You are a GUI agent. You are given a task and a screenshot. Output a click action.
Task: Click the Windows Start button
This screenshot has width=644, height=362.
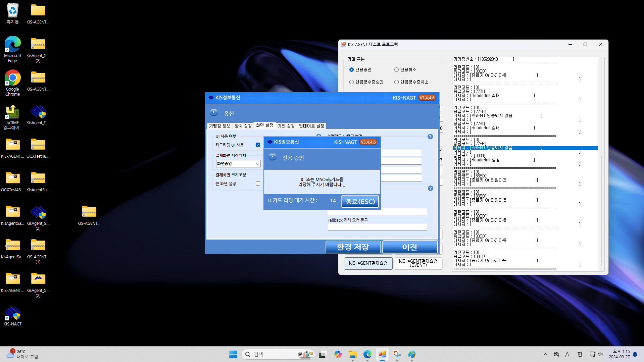point(233,355)
